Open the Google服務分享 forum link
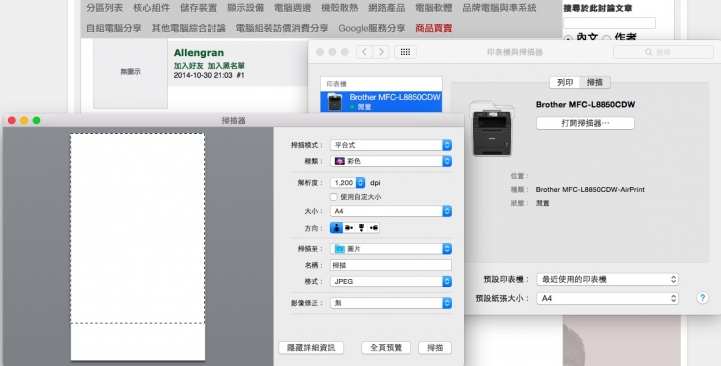This screenshot has width=721, height=366. pyautogui.click(x=372, y=28)
